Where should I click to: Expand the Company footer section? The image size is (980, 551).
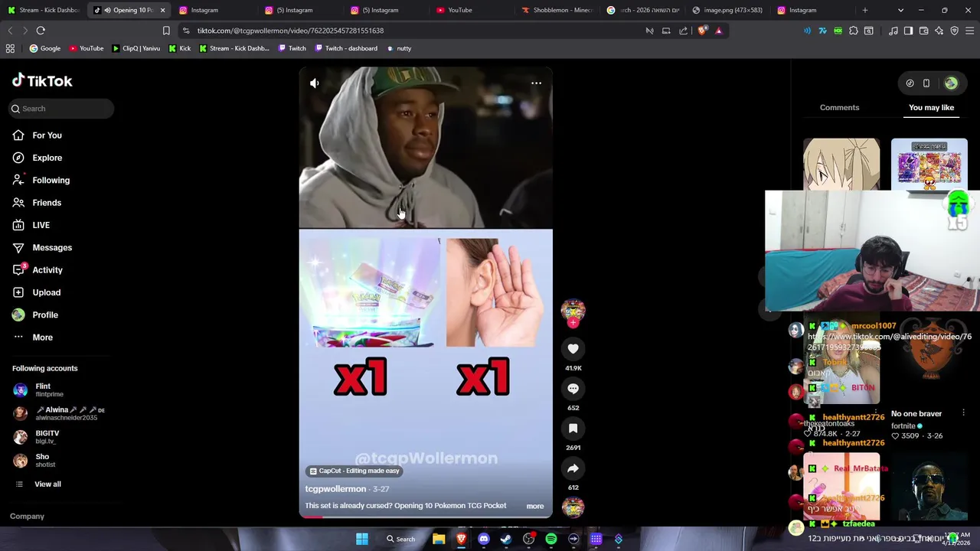[27, 517]
